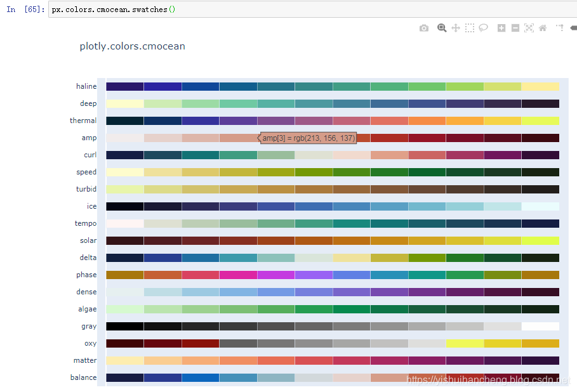The image size is (577, 392).
Task: Activate the Zoom magnifier tool in modebar
Action: (x=442, y=28)
